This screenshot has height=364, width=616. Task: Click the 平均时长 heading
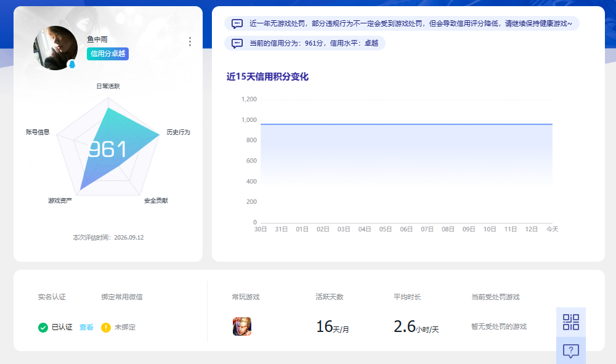407,297
